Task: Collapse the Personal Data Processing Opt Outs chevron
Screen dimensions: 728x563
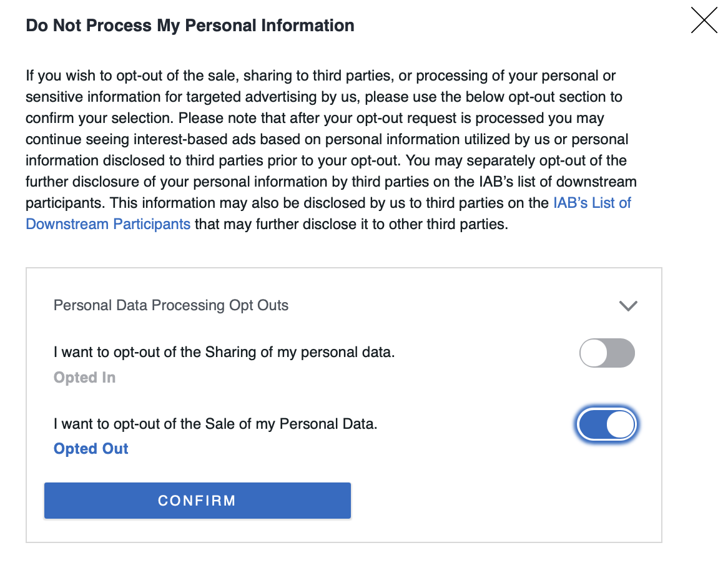Action: pos(627,306)
